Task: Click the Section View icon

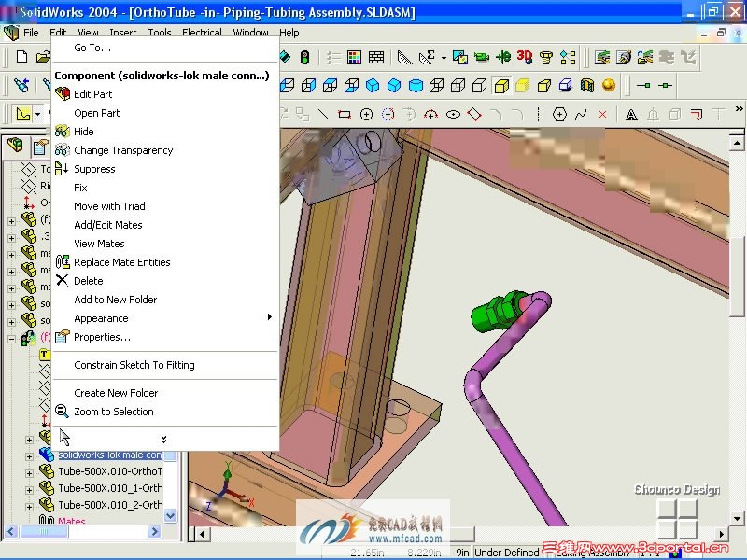Action: (x=587, y=86)
